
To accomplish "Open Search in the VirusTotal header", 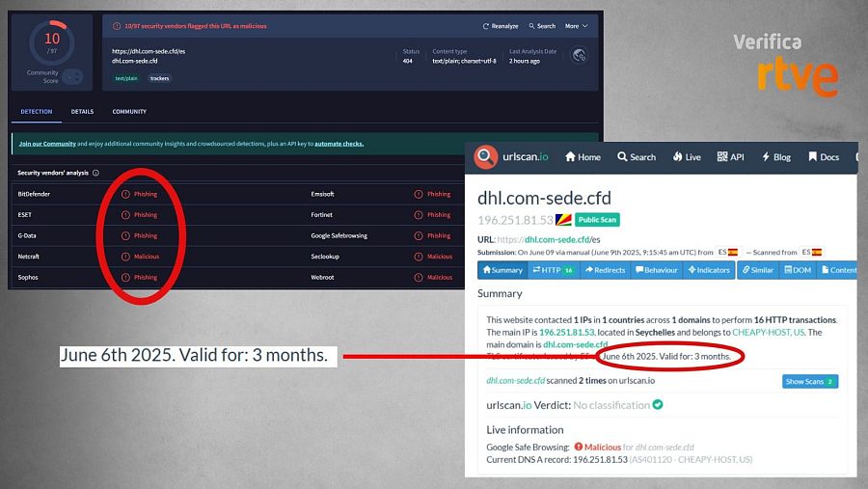I will click(x=541, y=26).
